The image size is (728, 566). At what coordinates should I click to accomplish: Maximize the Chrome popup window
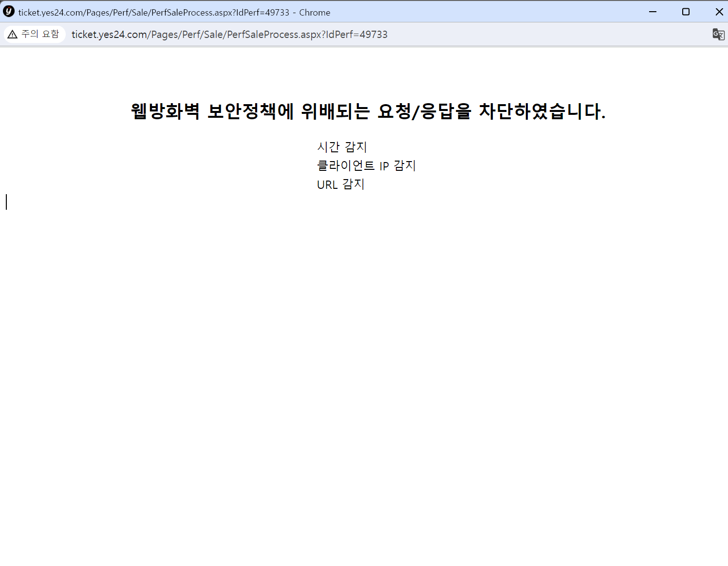[686, 12]
